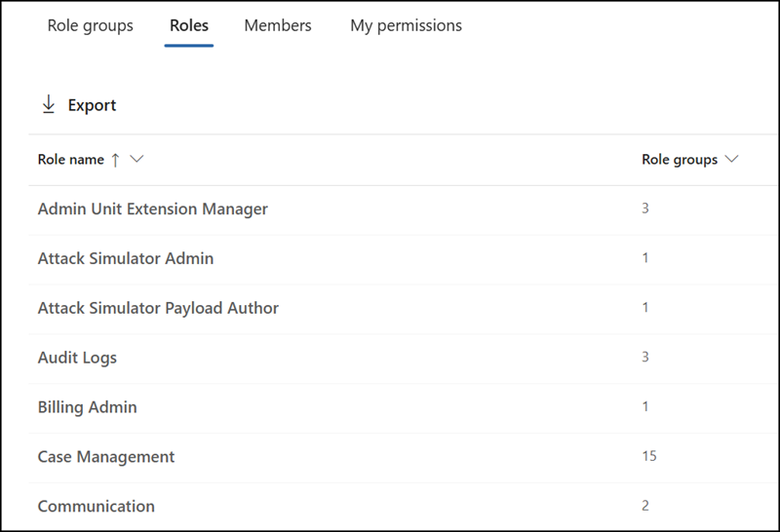Click the role group count for Communication

click(645, 506)
